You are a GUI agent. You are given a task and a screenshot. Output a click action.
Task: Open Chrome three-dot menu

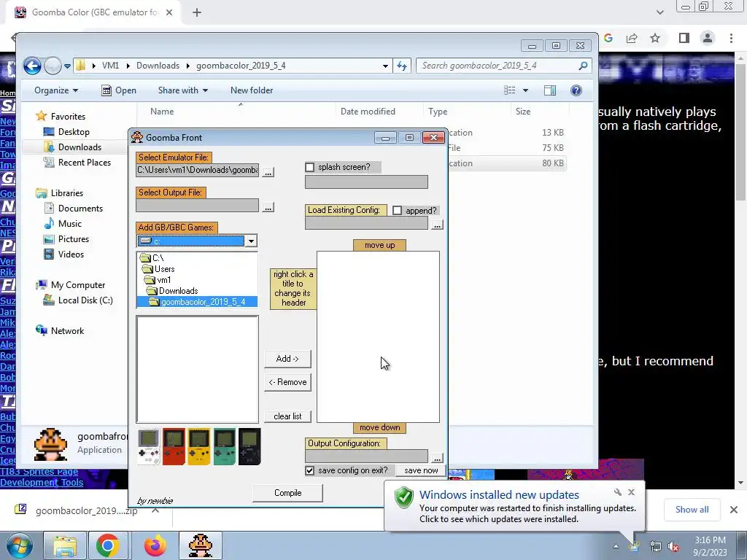[x=731, y=38]
